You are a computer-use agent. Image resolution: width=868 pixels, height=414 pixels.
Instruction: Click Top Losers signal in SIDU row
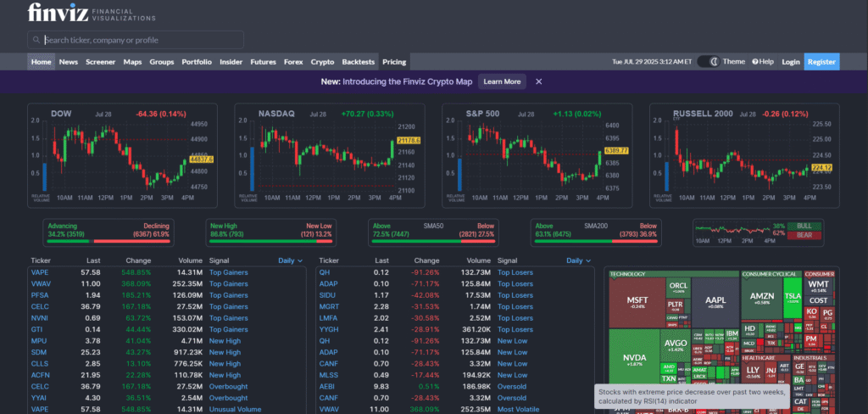515,295
